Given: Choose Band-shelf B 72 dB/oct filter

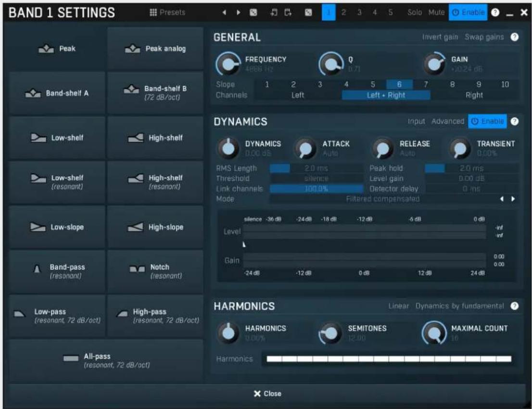Looking at the screenshot, I should (x=155, y=93).
